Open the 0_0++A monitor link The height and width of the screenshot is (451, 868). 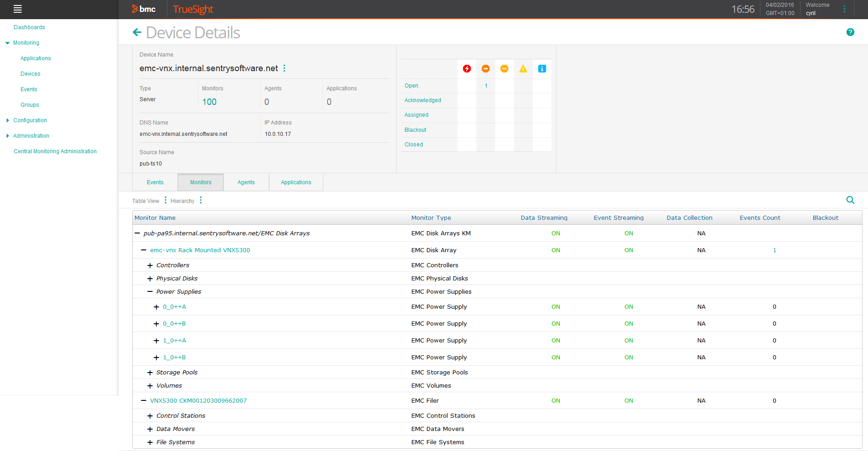click(x=174, y=307)
